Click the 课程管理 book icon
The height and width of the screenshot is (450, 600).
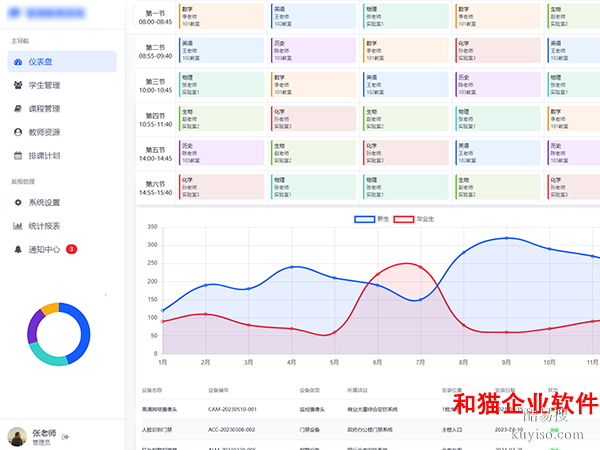point(18,109)
